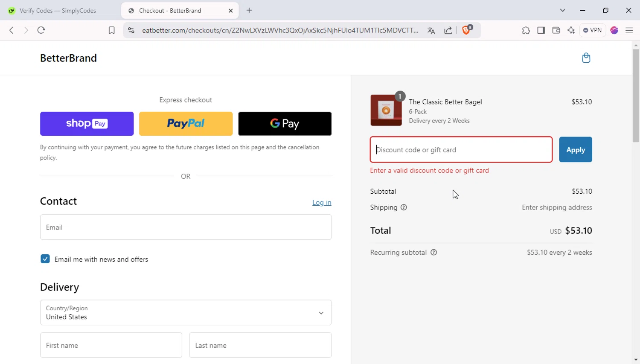Viewport: 640px width, 364px height.
Task: Minimize the browser window
Action: click(x=582, y=10)
